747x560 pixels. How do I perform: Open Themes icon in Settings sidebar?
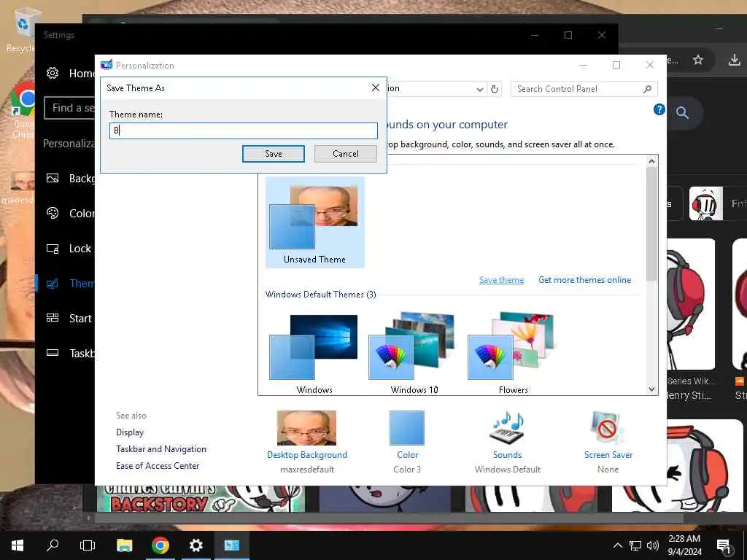[x=53, y=284]
